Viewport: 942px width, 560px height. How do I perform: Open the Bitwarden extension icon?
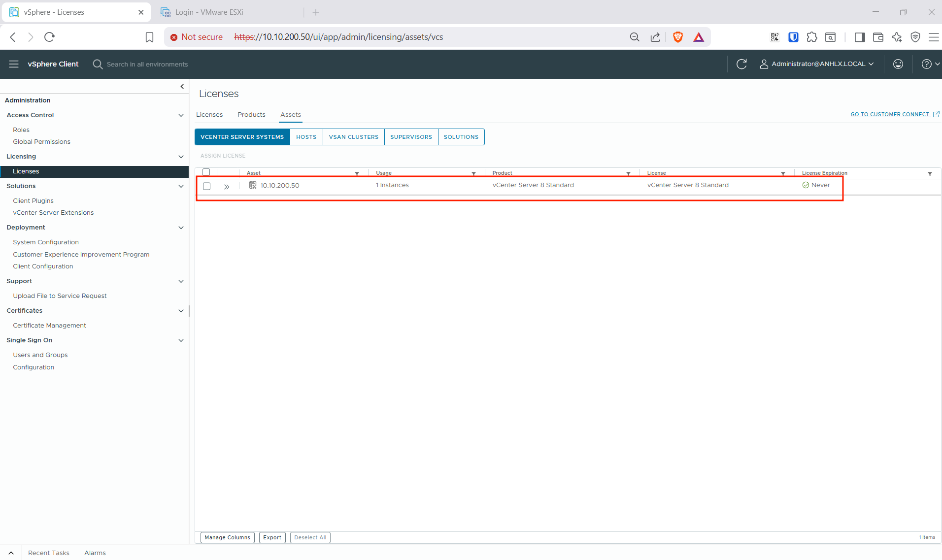793,37
